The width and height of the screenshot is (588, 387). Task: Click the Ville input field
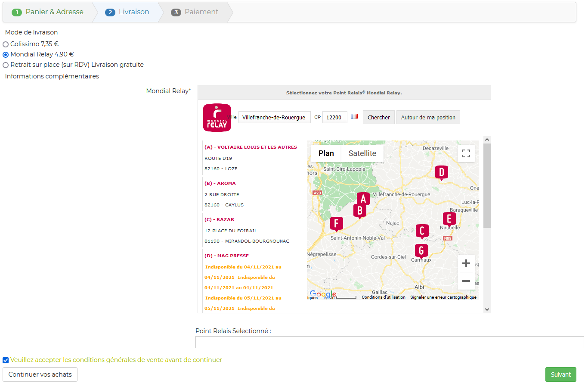(274, 117)
